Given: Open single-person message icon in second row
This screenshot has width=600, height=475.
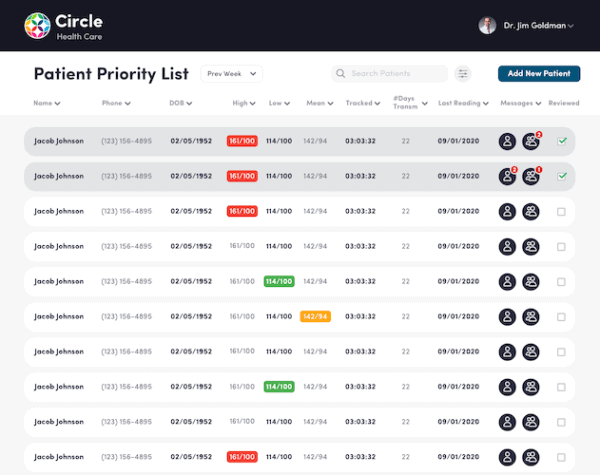Looking at the screenshot, I should (508, 176).
